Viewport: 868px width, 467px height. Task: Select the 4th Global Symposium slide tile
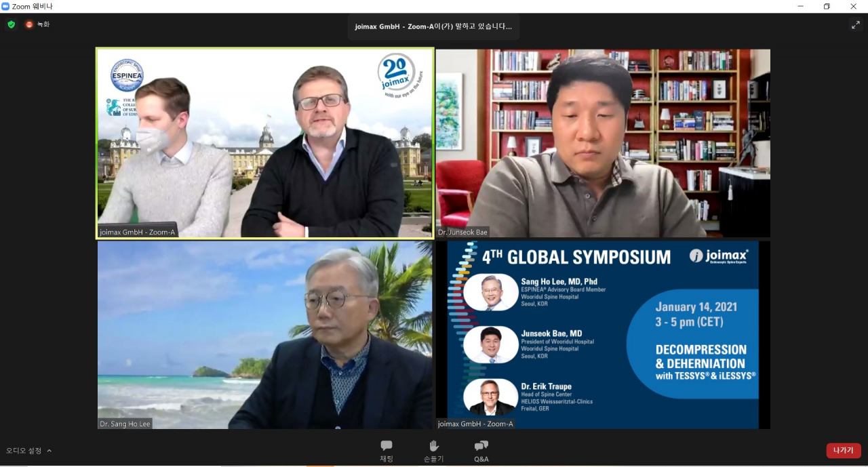(x=603, y=335)
